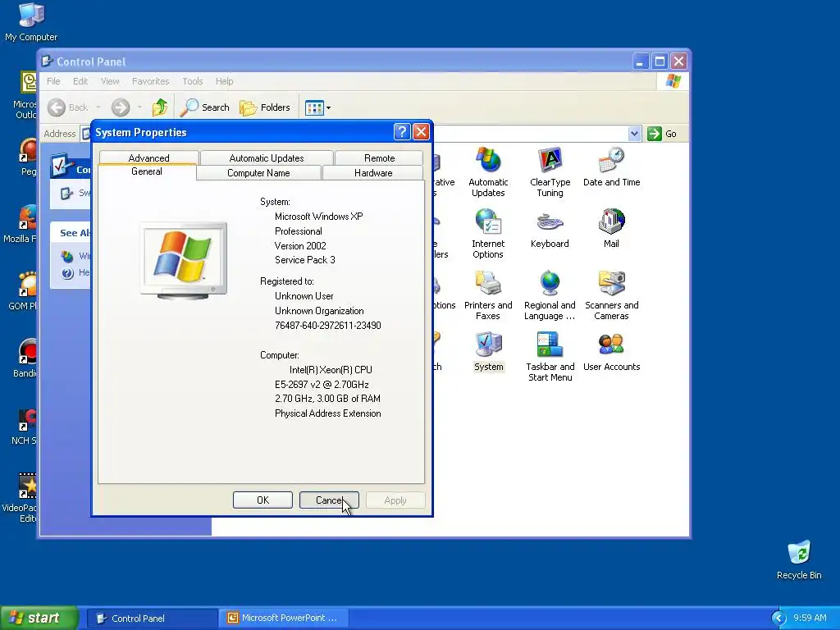Open the Printers and Faxes icon
This screenshot has width=840, height=630.
[x=488, y=294]
